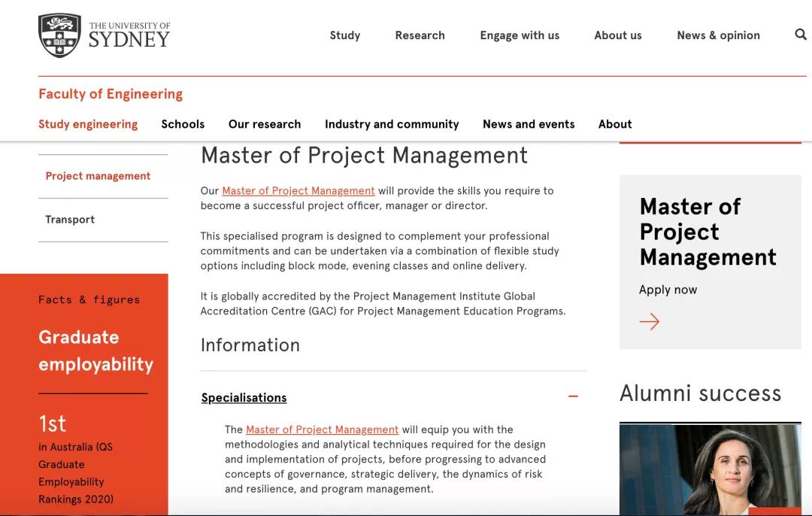The image size is (812, 516).
Task: Open News & opinion menu
Action: point(718,35)
